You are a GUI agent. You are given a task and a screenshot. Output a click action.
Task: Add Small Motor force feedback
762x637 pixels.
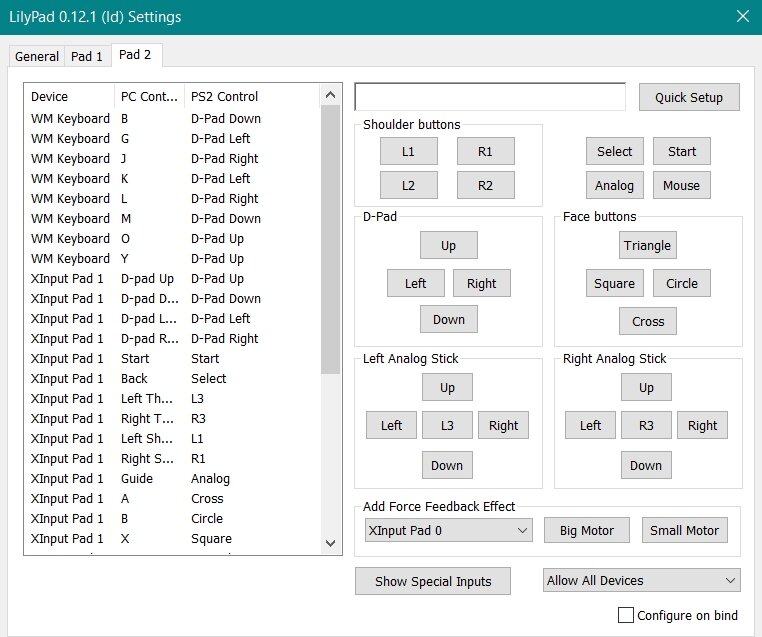[x=685, y=530]
